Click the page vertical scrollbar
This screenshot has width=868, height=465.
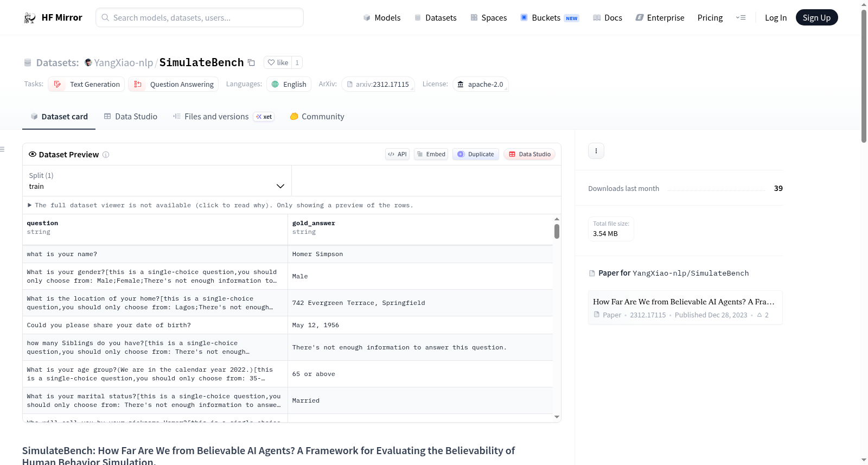[x=864, y=76]
